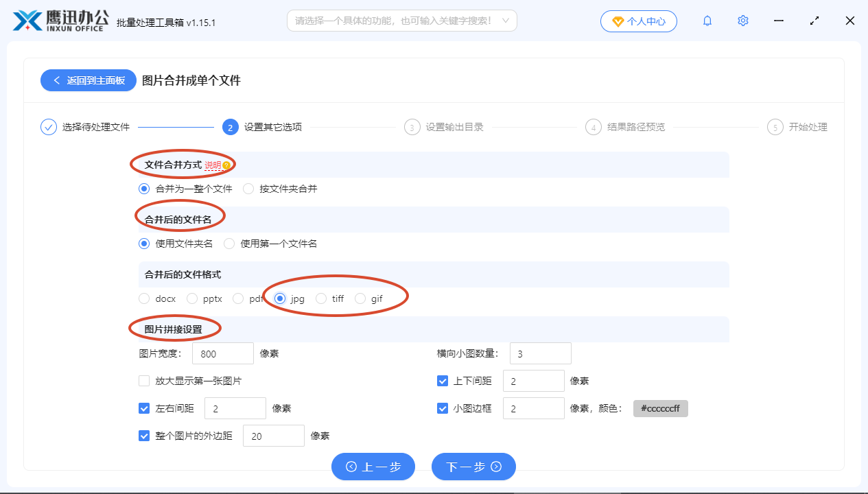Open the notifications bell
868x494 pixels.
pos(707,21)
